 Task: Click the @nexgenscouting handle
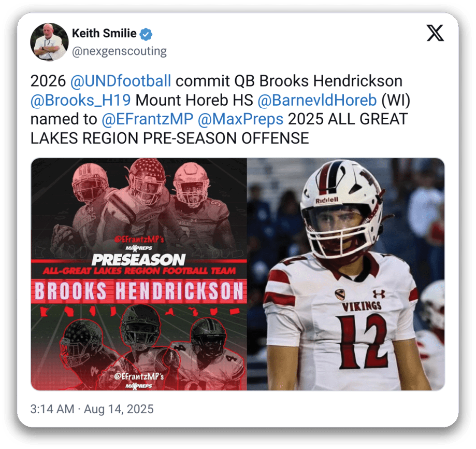(x=119, y=51)
